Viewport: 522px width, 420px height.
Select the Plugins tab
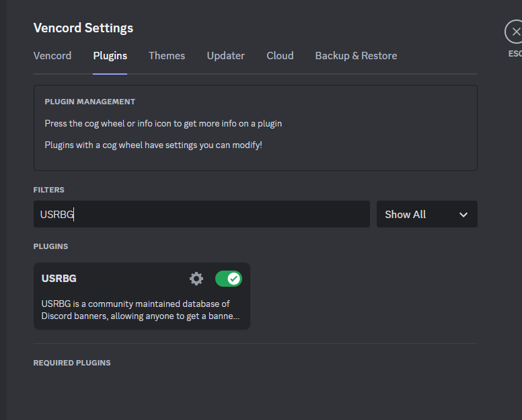coord(110,56)
